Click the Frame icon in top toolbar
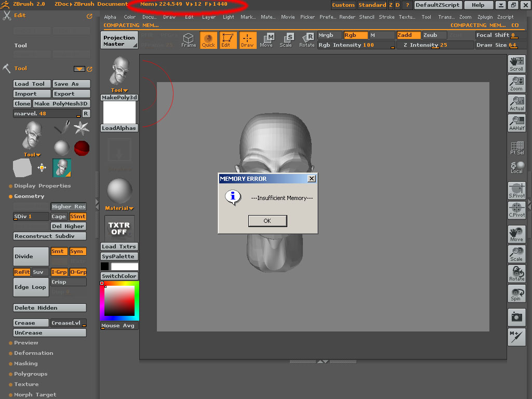This screenshot has height=399, width=532. [x=189, y=40]
